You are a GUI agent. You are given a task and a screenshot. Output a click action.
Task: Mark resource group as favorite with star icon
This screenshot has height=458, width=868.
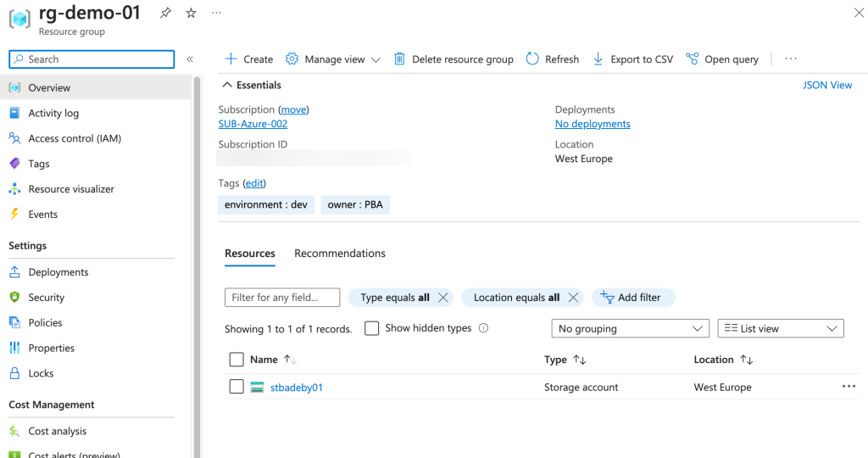pyautogui.click(x=191, y=13)
